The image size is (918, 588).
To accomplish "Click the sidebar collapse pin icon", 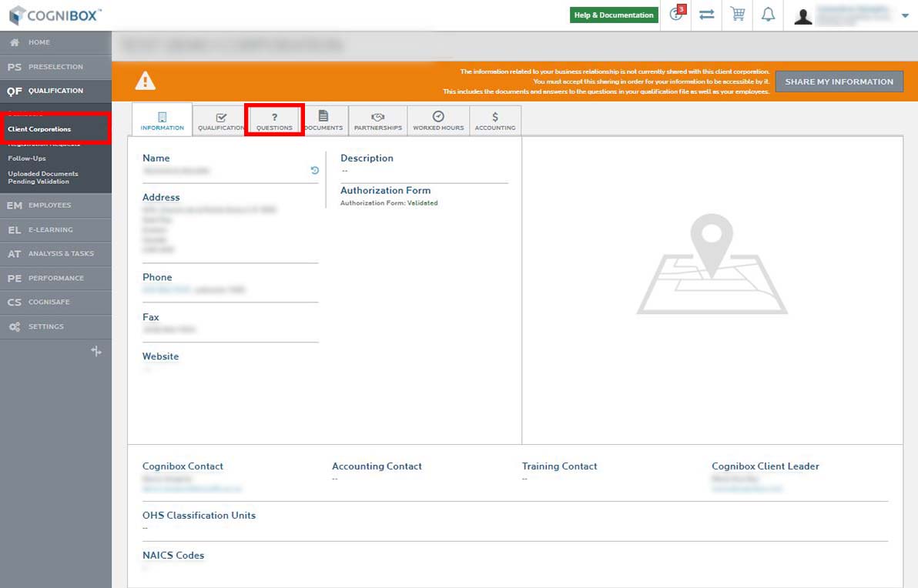I will click(96, 351).
